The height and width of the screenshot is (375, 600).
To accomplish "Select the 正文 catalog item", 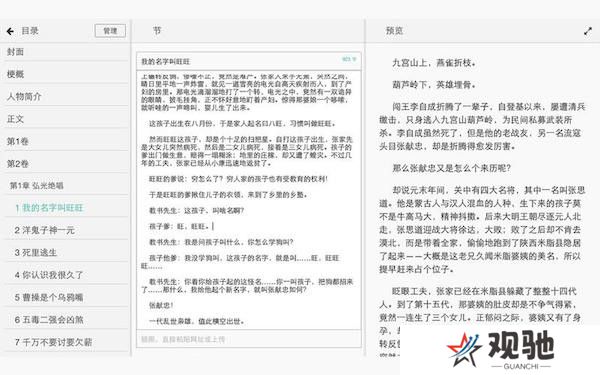I will pos(67,119).
